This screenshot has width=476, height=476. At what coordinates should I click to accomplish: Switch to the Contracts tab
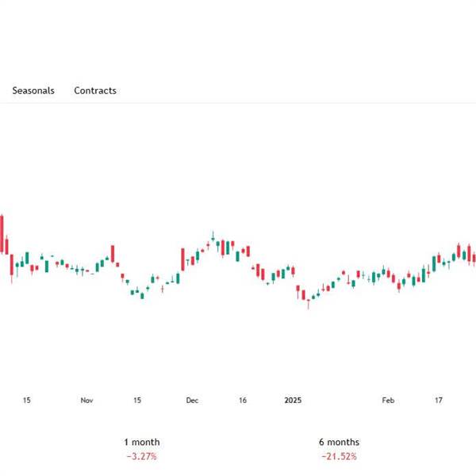coord(95,90)
